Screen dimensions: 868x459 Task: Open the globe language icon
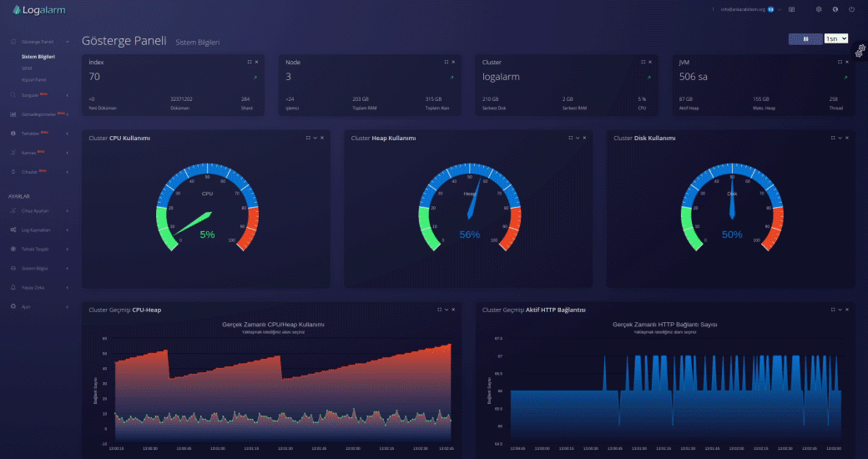point(835,9)
